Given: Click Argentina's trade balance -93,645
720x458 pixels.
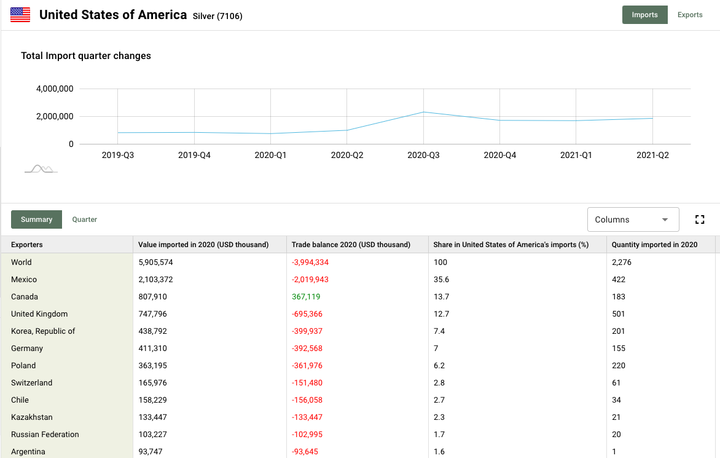Looking at the screenshot, I should click(x=305, y=452).
